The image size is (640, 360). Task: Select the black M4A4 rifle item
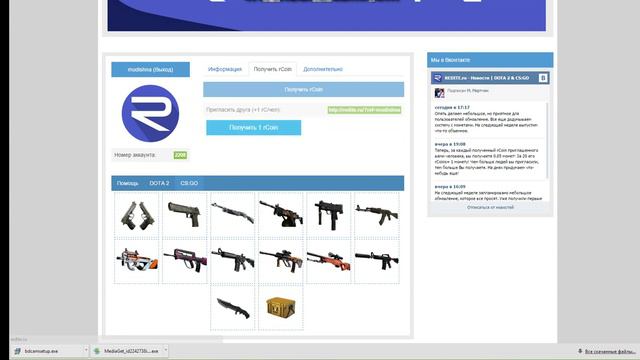point(233,261)
